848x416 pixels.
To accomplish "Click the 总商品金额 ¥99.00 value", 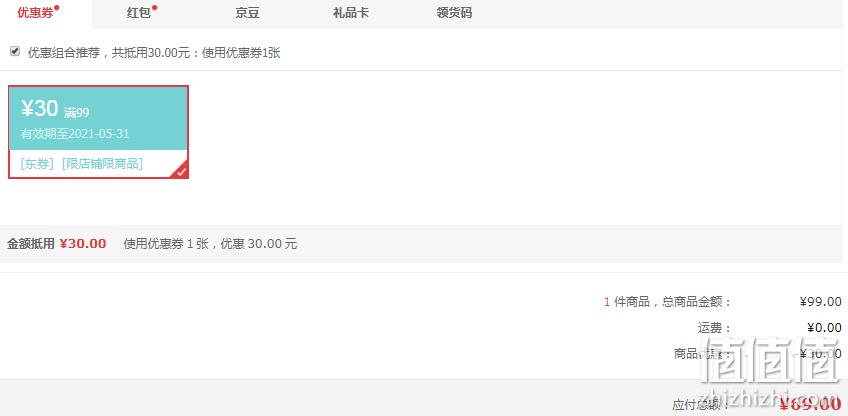I will tap(820, 302).
